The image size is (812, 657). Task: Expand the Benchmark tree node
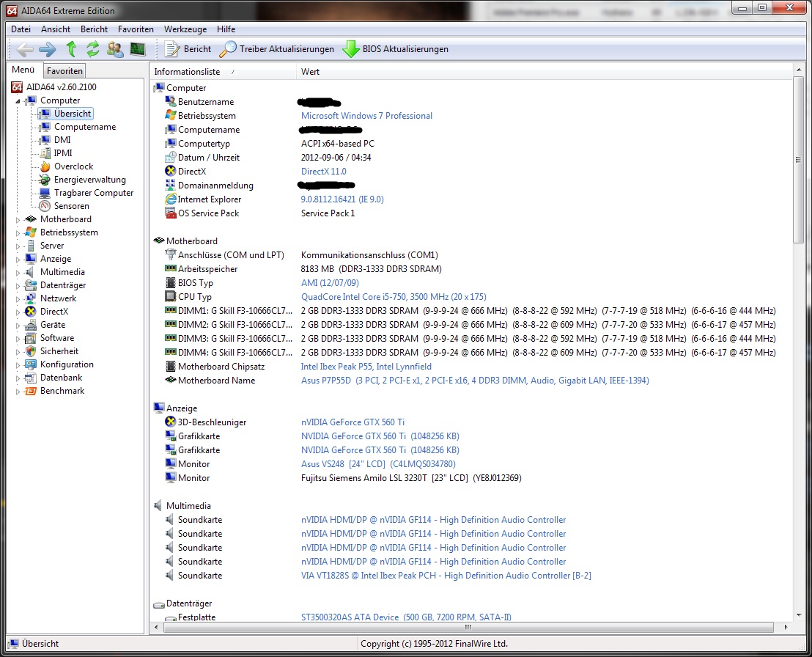tap(18, 392)
